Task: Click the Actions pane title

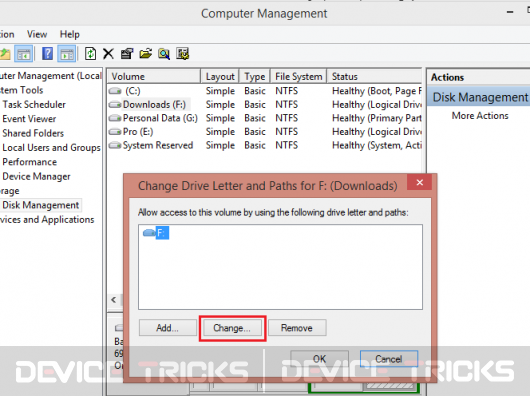Action: click(x=447, y=77)
